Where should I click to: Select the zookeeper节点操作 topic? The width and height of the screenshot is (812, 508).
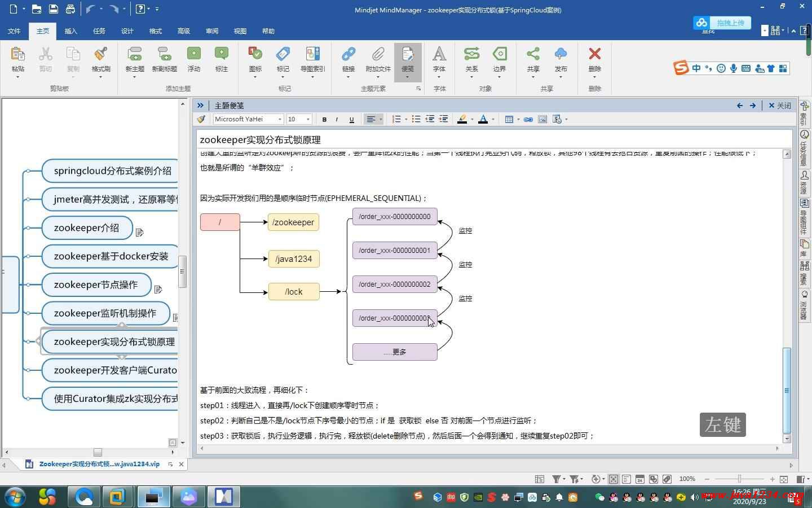click(96, 285)
